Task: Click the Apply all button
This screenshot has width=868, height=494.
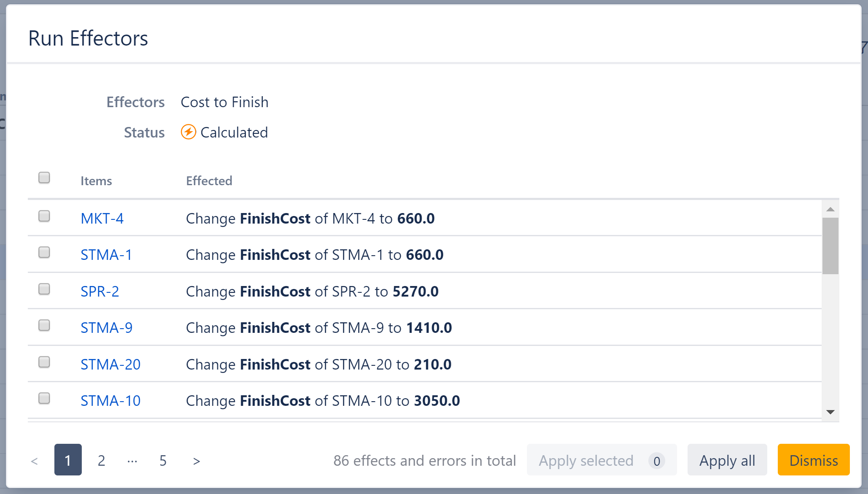Action: tap(727, 460)
